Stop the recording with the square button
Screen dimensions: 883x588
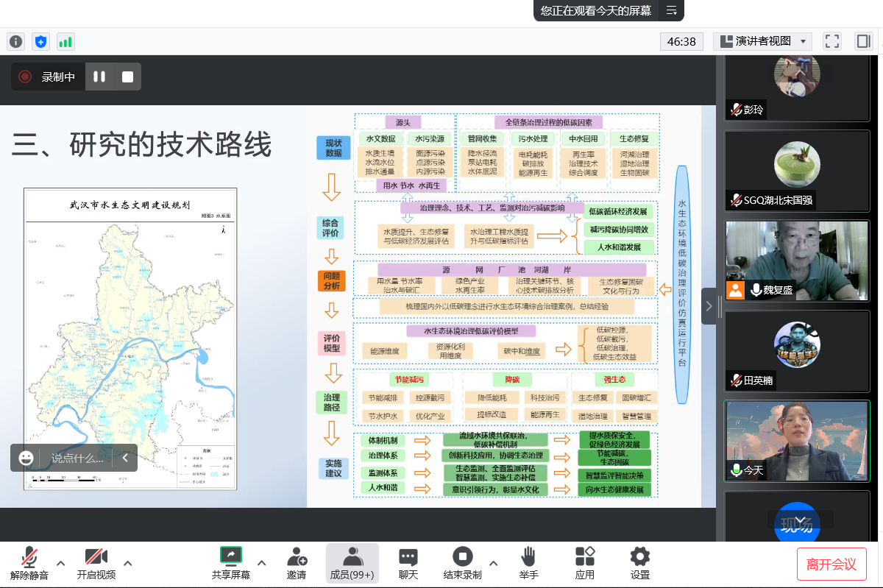[x=127, y=77]
